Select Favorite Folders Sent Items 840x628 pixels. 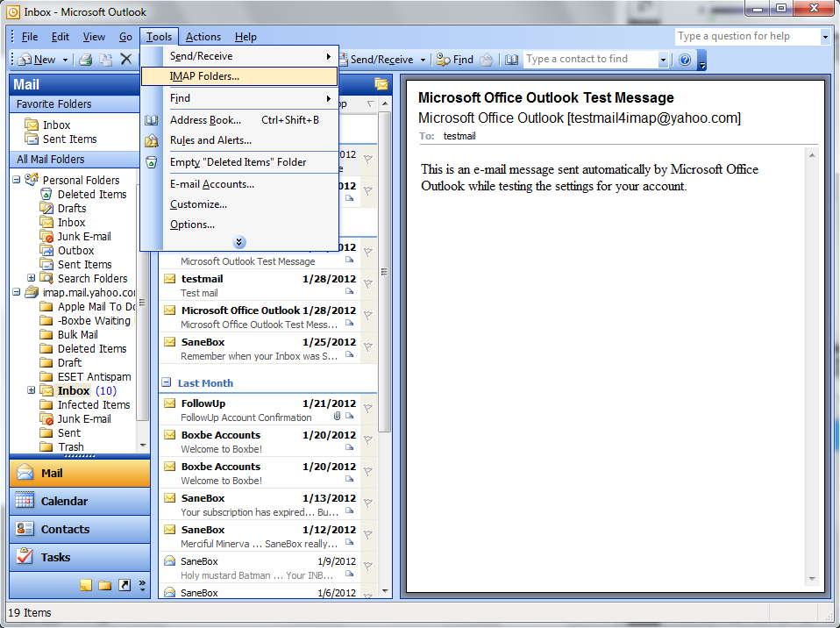coord(69,139)
